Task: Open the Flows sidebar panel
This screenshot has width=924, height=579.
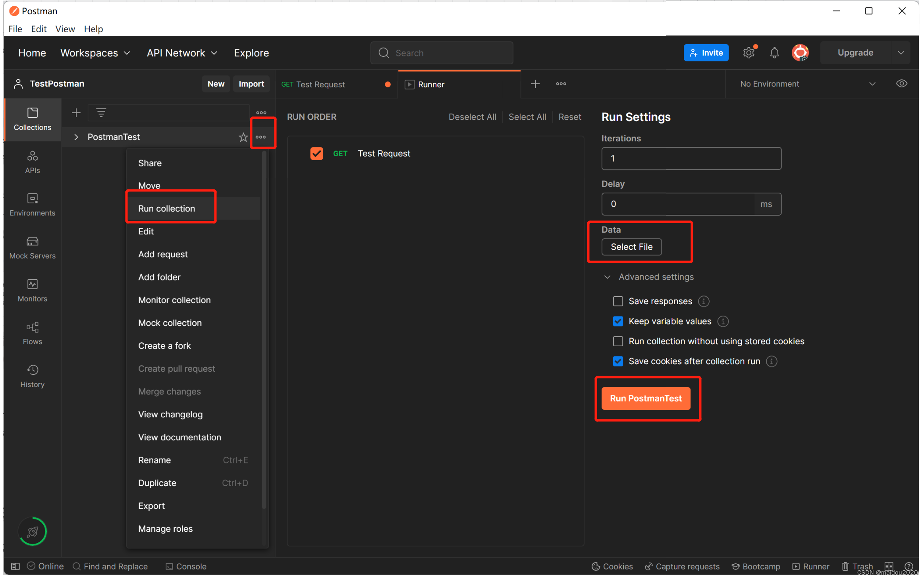Action: click(33, 334)
